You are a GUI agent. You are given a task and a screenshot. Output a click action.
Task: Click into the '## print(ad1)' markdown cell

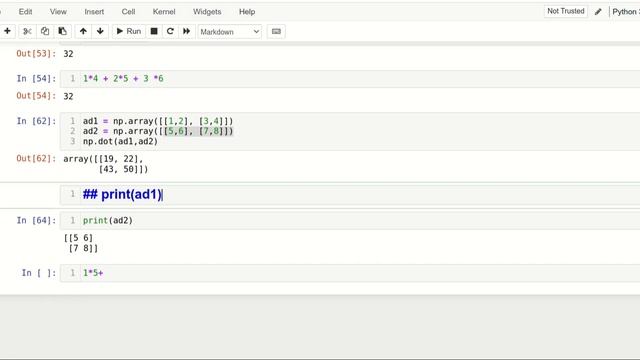coord(350,195)
